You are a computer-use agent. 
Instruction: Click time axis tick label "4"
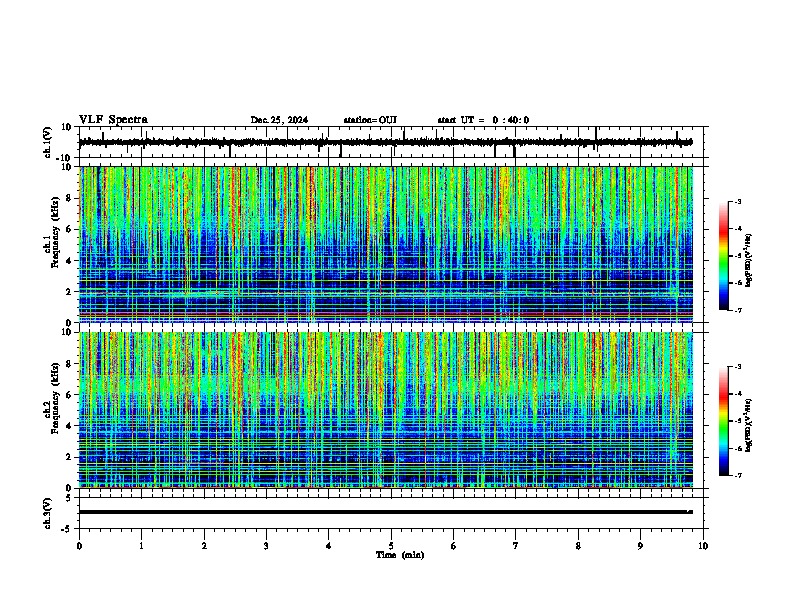(329, 546)
